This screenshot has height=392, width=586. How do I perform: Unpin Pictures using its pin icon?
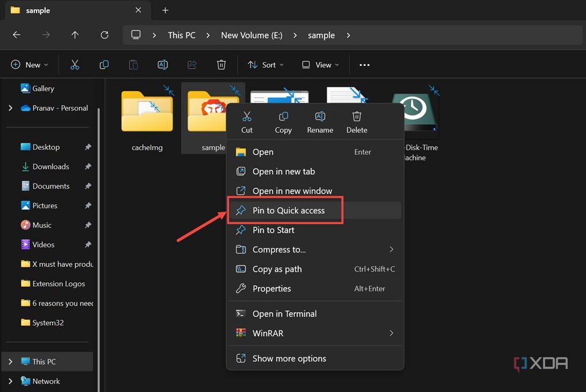click(88, 206)
